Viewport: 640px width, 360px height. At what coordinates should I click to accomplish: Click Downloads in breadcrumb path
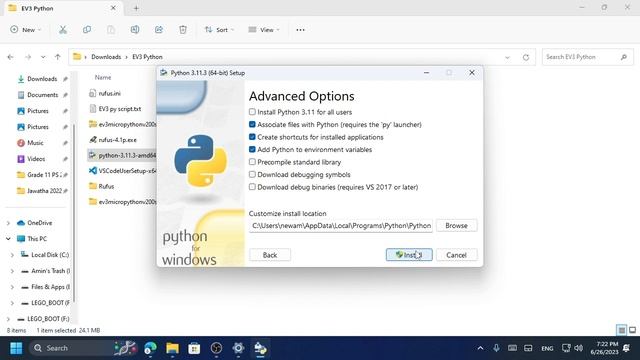tap(106, 57)
